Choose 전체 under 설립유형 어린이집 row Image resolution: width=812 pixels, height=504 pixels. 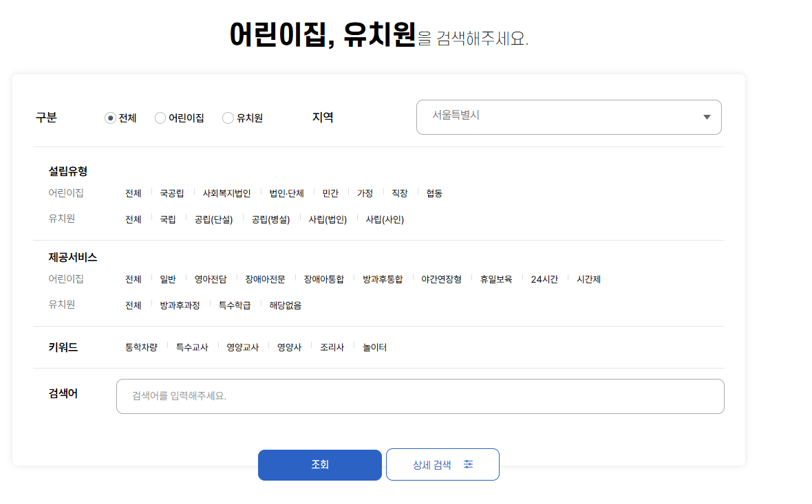click(133, 193)
